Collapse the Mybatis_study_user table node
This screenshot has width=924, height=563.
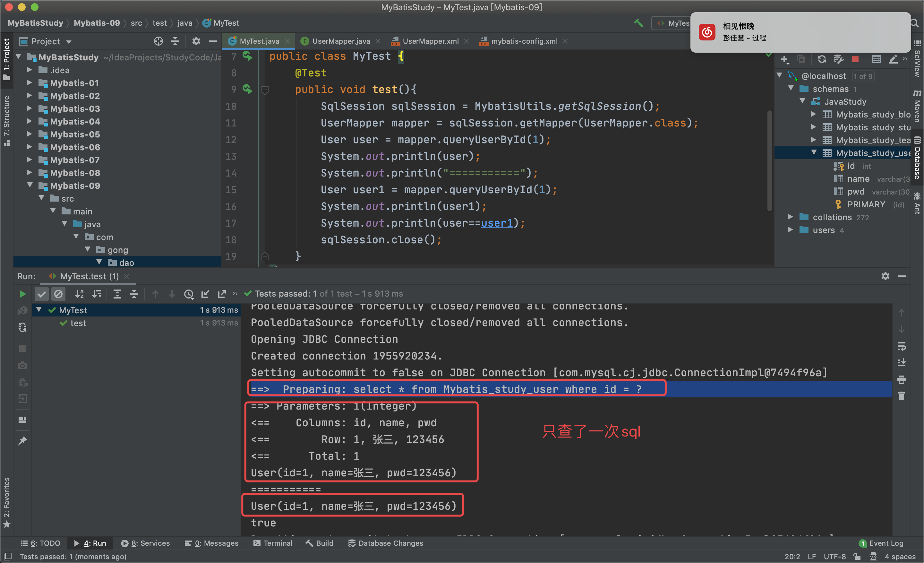click(x=814, y=152)
